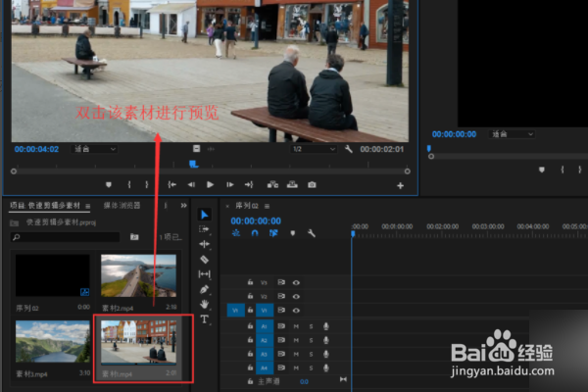Image resolution: width=588 pixels, height=392 pixels.
Task: Add marker in Source monitor
Action: (x=109, y=184)
